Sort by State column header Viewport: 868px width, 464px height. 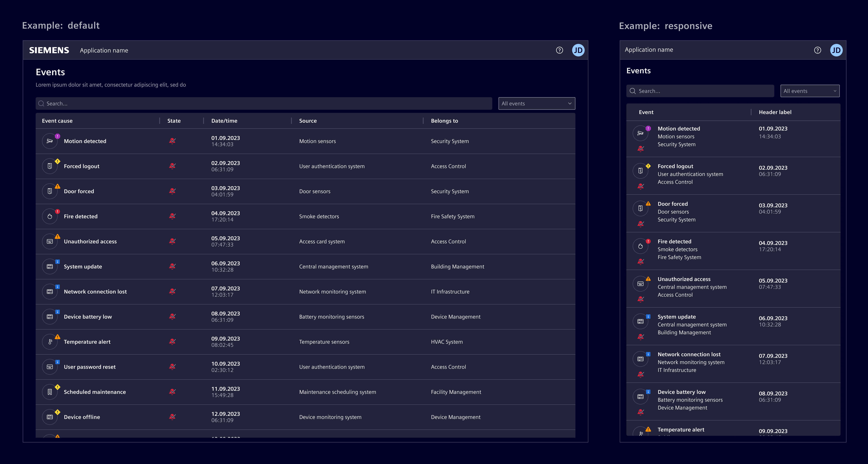coord(174,121)
